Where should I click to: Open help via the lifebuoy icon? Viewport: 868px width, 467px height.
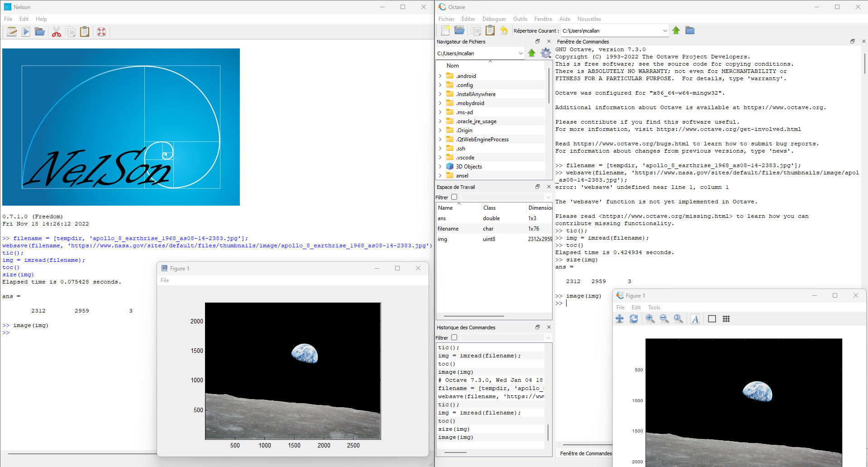(101, 32)
